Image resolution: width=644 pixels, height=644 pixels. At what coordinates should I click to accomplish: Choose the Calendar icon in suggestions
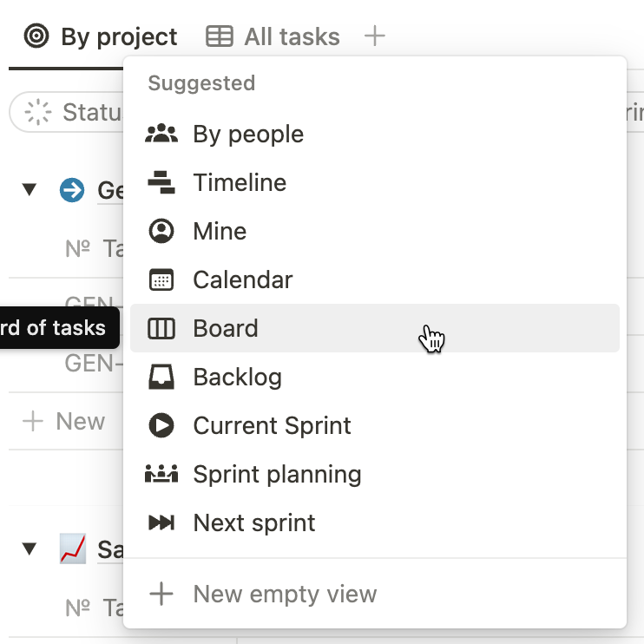click(x=161, y=279)
